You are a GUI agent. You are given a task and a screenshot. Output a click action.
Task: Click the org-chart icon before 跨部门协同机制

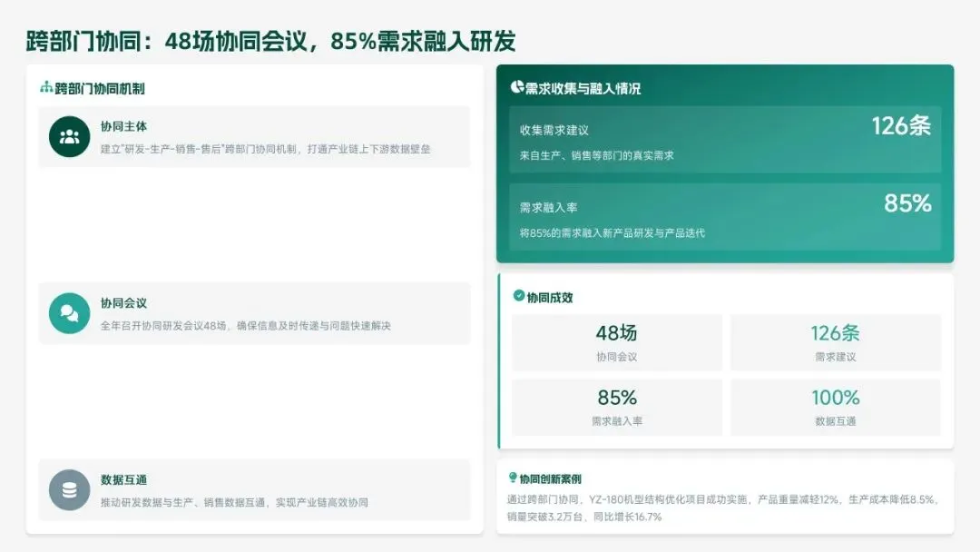46,87
